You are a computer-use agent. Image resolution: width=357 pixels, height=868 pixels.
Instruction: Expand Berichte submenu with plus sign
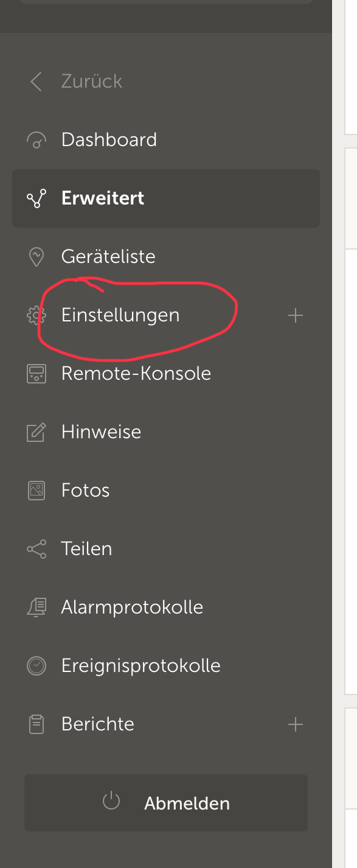pos(296,724)
